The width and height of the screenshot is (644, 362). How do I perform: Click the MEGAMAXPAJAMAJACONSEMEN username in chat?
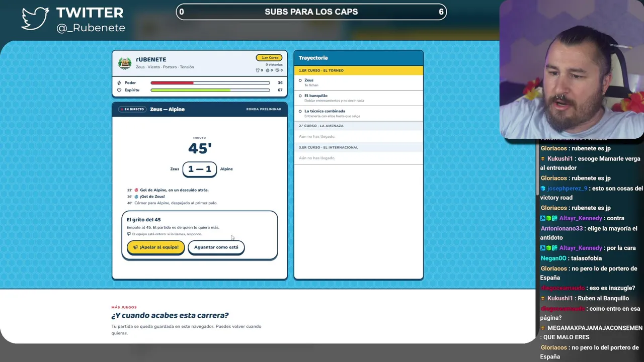tap(595, 328)
